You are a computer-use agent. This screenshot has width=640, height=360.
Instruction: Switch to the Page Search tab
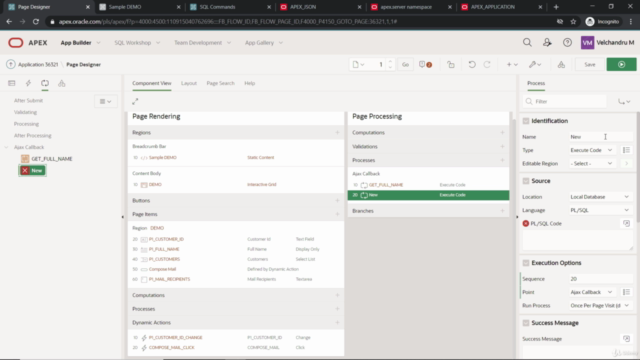(x=220, y=83)
